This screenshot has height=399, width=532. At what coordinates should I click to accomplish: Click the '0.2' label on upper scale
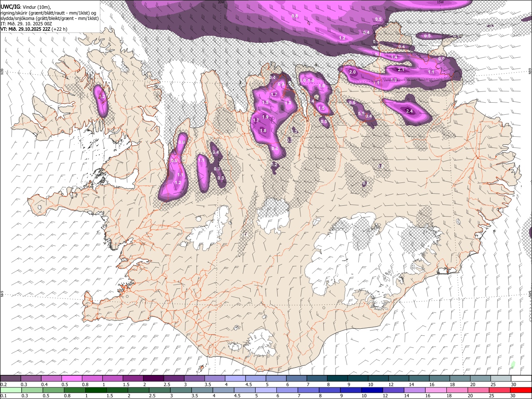3,384
